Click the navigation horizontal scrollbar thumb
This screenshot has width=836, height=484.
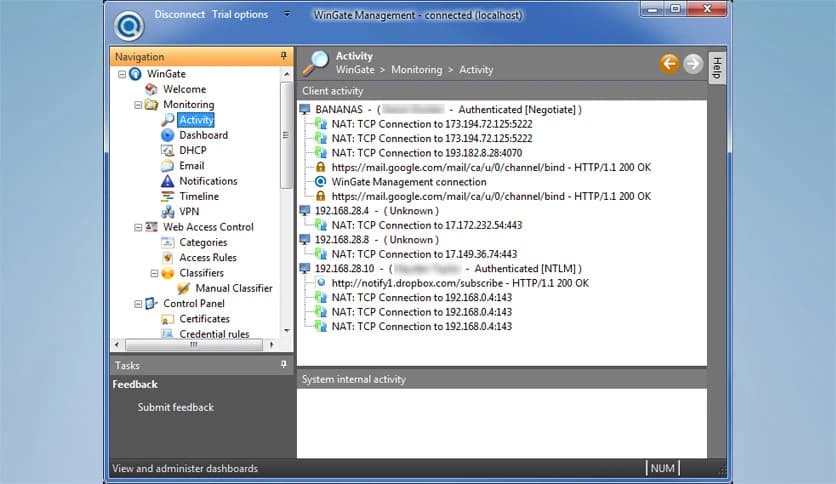point(194,345)
